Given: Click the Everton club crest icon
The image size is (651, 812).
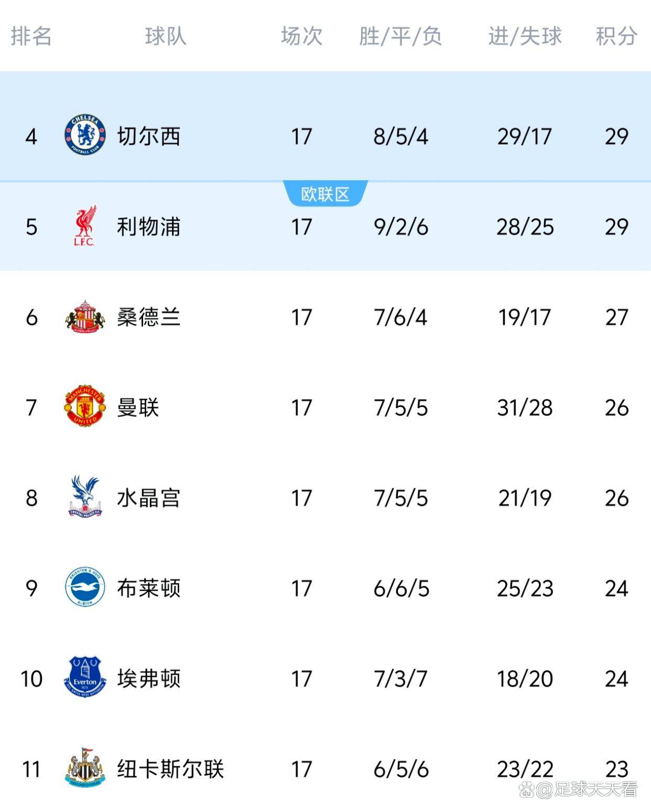Looking at the screenshot, I should pyautogui.click(x=84, y=678).
